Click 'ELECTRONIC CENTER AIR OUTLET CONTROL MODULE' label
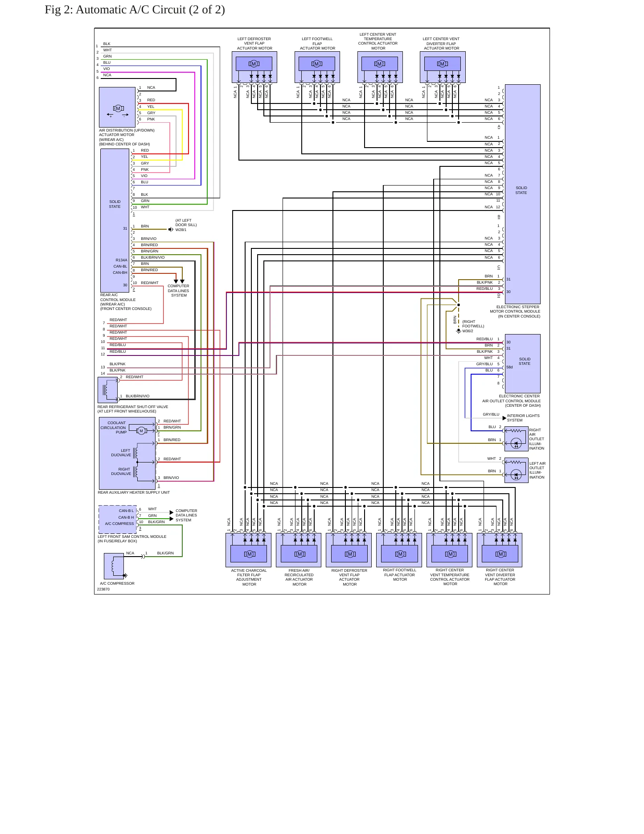 tap(511, 398)
